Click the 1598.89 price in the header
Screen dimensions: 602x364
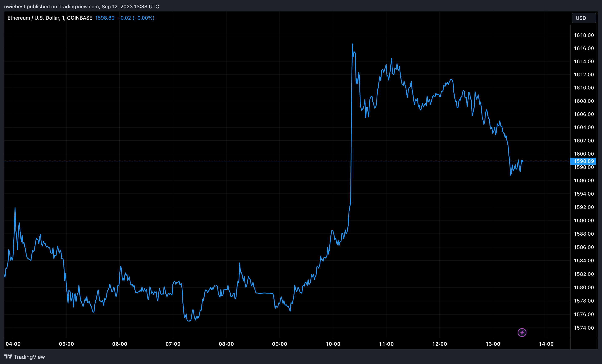click(x=105, y=18)
